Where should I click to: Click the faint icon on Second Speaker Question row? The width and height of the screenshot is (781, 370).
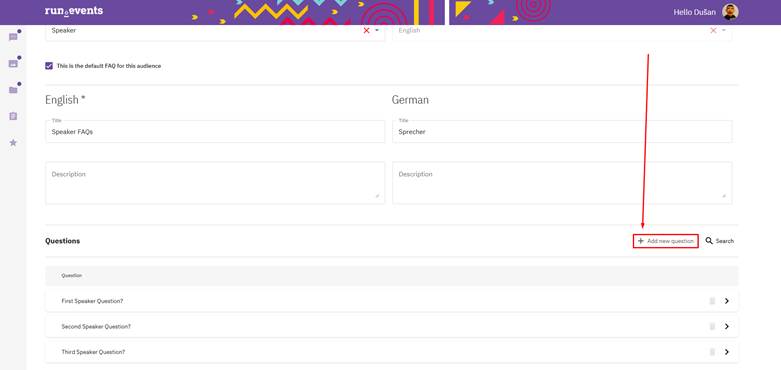click(x=712, y=326)
